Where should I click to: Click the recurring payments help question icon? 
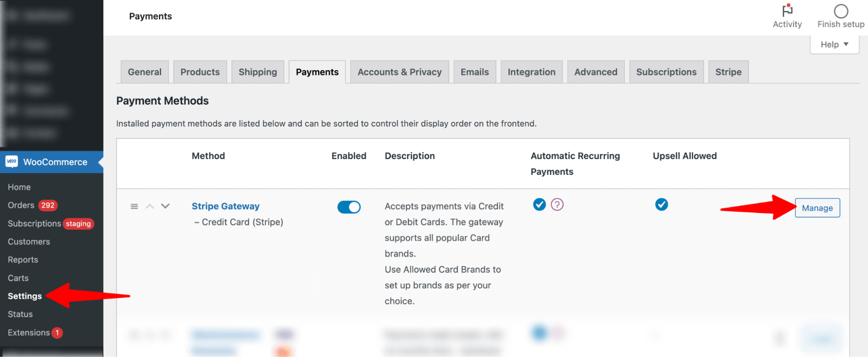point(557,204)
